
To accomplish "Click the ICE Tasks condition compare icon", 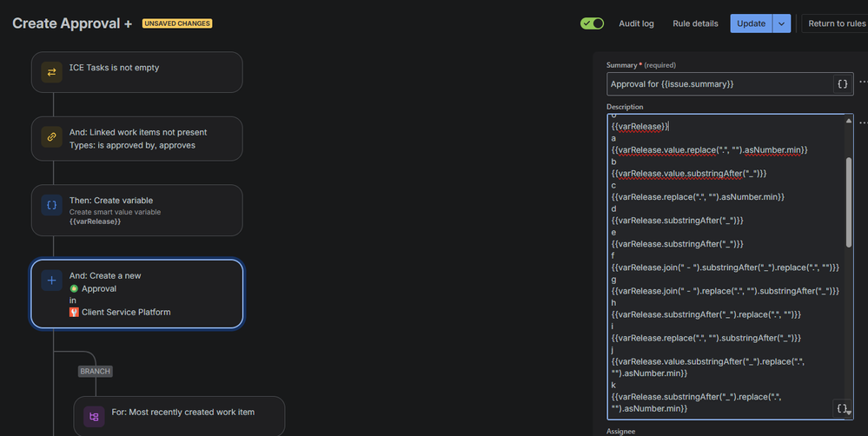I will pyautogui.click(x=52, y=73).
